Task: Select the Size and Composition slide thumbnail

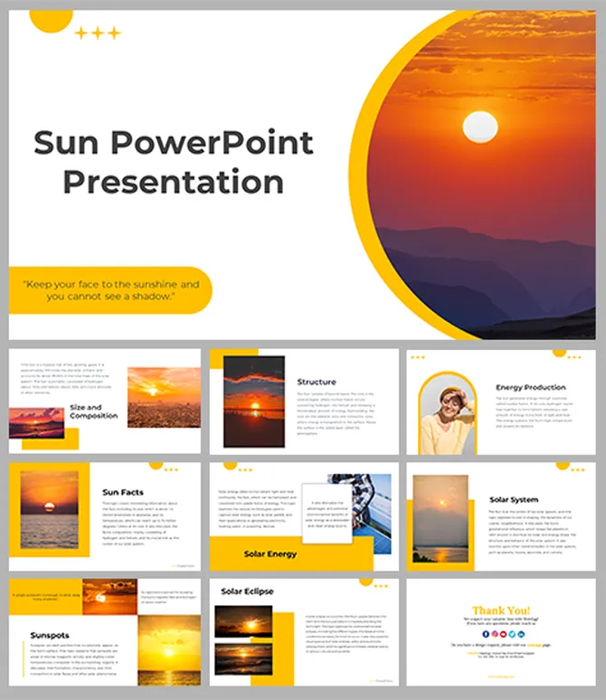Action: click(105, 401)
